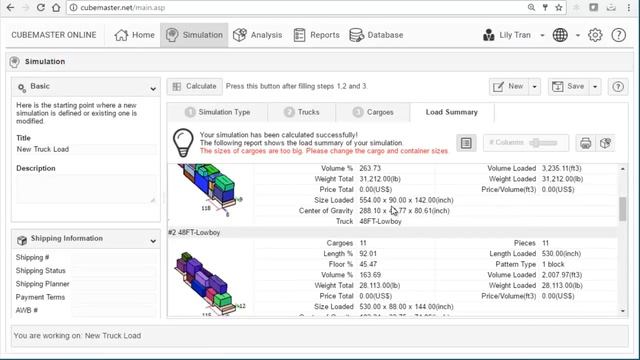This screenshot has width=640, height=360.
Task: Open the #2 48FT-Lowboy load 3D thumbnail
Action: click(209, 283)
